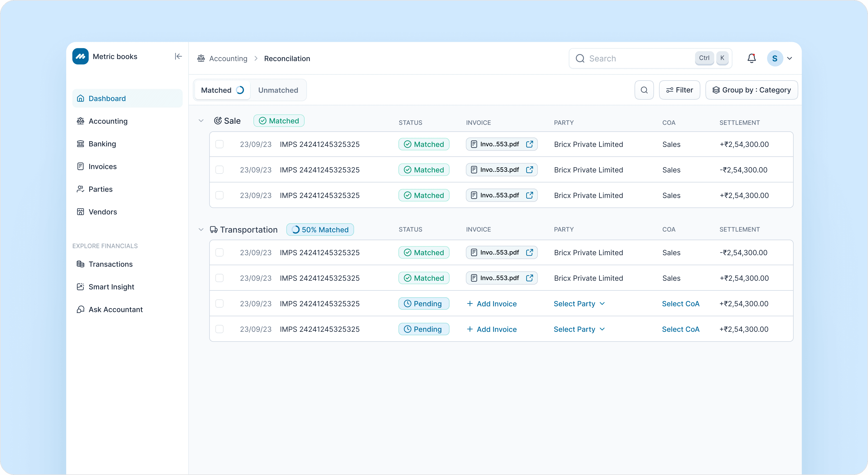868x475 pixels.
Task: Tick the first Pending transaction checkbox
Action: point(219,304)
